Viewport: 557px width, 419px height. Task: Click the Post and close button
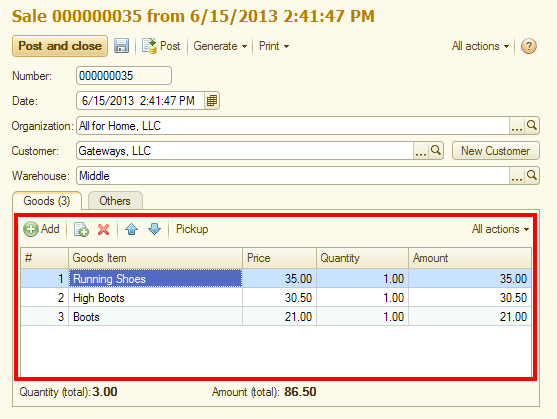(x=60, y=46)
